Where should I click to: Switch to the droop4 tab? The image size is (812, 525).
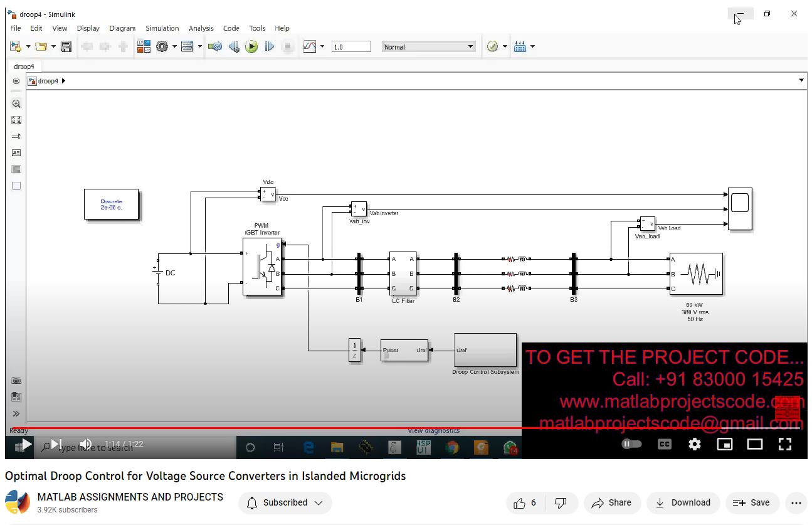24,66
